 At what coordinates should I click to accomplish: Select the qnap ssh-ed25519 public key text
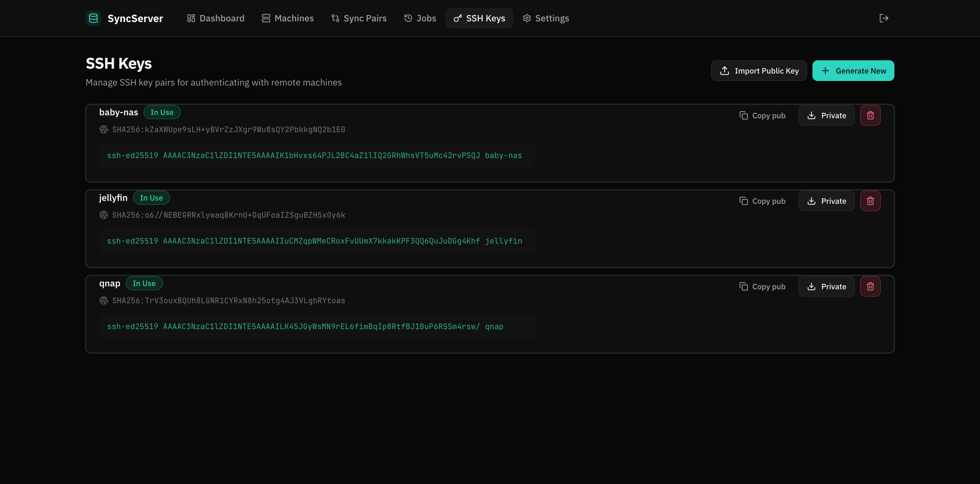pos(305,327)
